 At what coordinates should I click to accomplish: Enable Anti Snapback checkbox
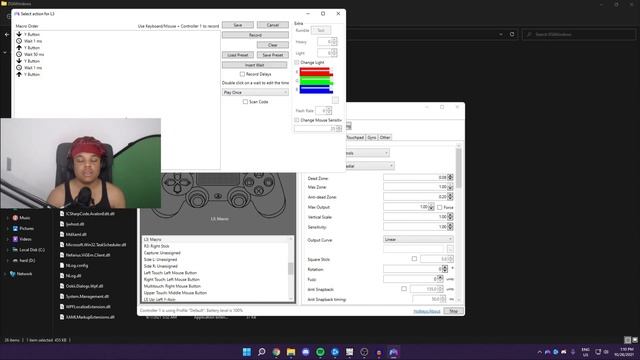click(x=404, y=289)
